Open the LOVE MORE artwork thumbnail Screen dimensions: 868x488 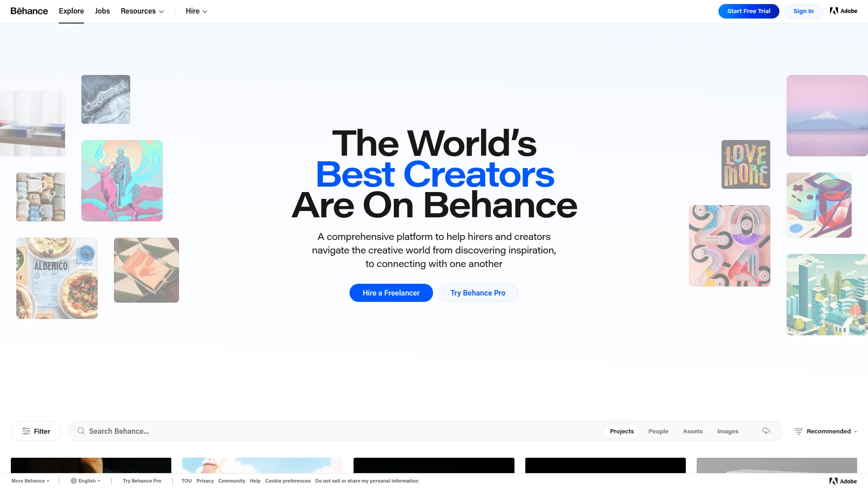[x=746, y=164]
